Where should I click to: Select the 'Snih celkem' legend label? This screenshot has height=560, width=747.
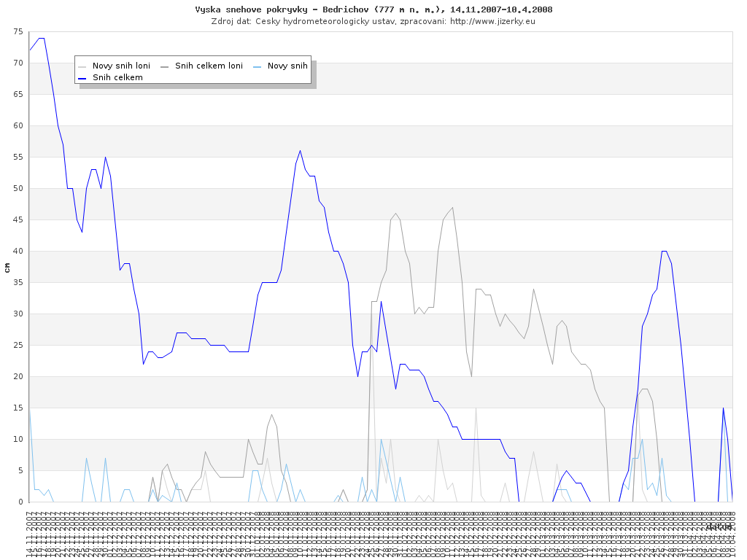coord(117,77)
